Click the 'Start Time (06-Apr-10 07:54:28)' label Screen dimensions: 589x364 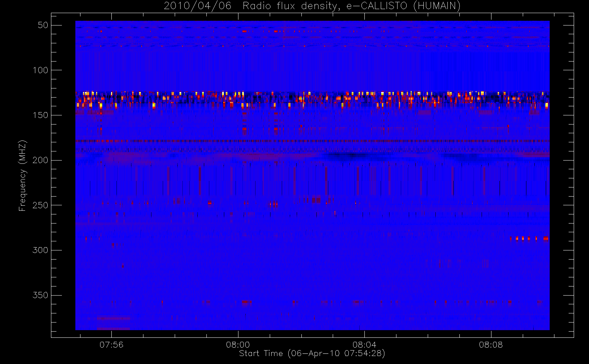pos(312,353)
